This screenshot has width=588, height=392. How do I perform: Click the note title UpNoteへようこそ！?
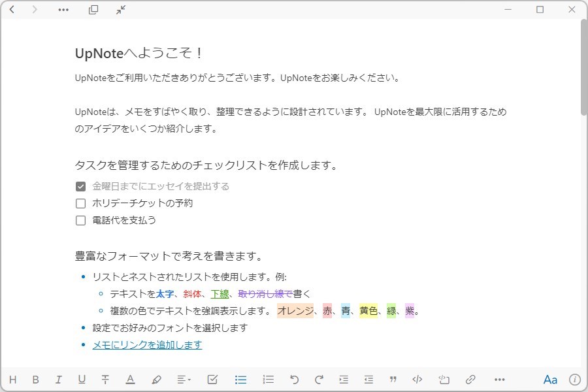point(139,54)
